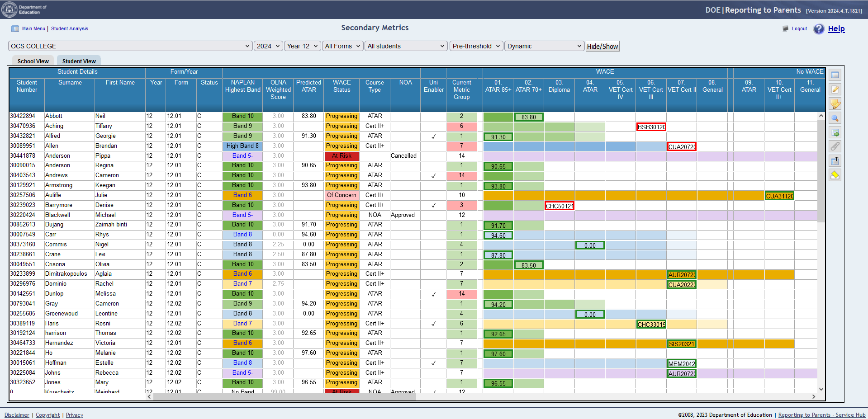The image size is (868, 419).
Task: Click the table text column icon in sidebar
Action: pyautogui.click(x=835, y=161)
